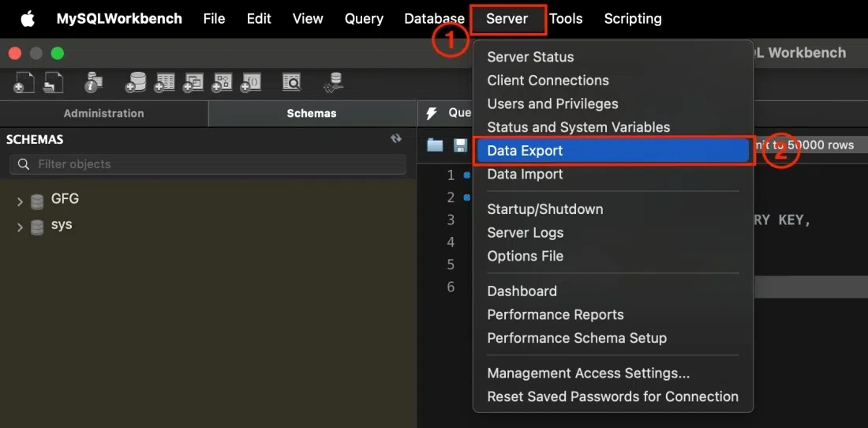Select Data Export from Server menu

(525, 151)
